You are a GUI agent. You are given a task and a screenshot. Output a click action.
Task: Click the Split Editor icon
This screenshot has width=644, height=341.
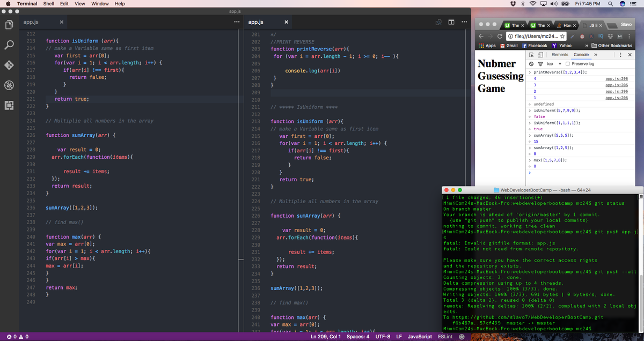[451, 22]
